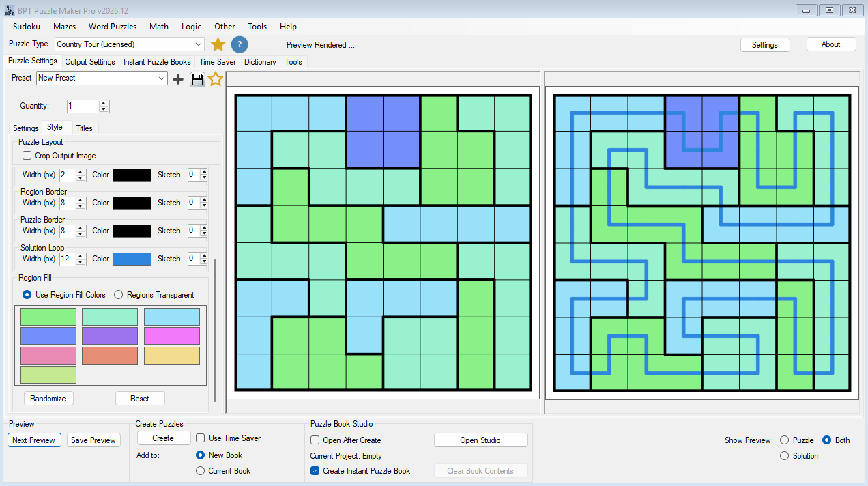Select the purple region fill swatch

coord(110,336)
